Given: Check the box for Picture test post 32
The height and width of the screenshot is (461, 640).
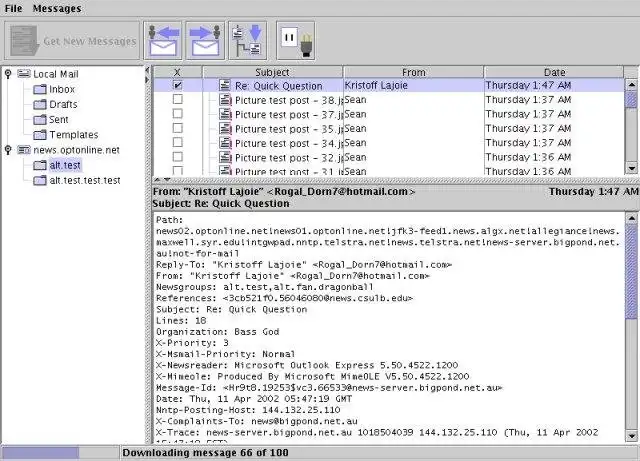Looking at the screenshot, I should (178, 157).
